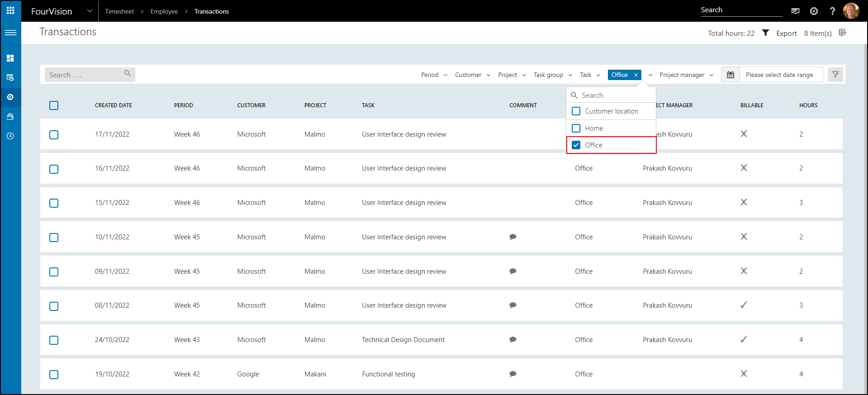Click the Billable column header

[752, 105]
